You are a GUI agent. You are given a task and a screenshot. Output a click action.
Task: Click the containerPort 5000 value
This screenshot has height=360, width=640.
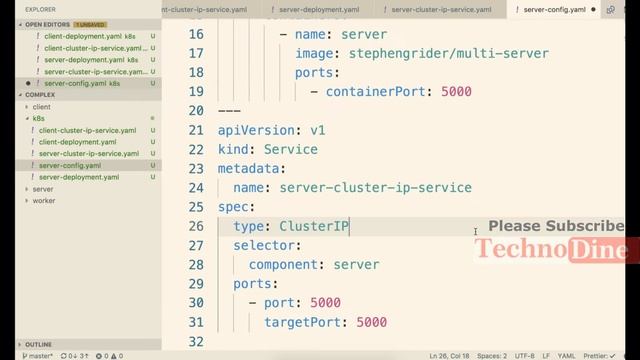tap(456, 91)
